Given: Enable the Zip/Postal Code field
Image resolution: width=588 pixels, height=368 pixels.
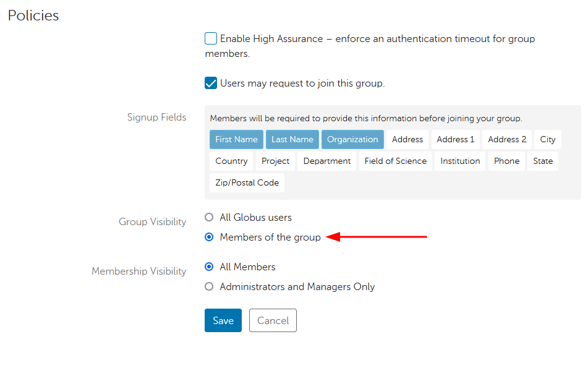Looking at the screenshot, I should [247, 183].
